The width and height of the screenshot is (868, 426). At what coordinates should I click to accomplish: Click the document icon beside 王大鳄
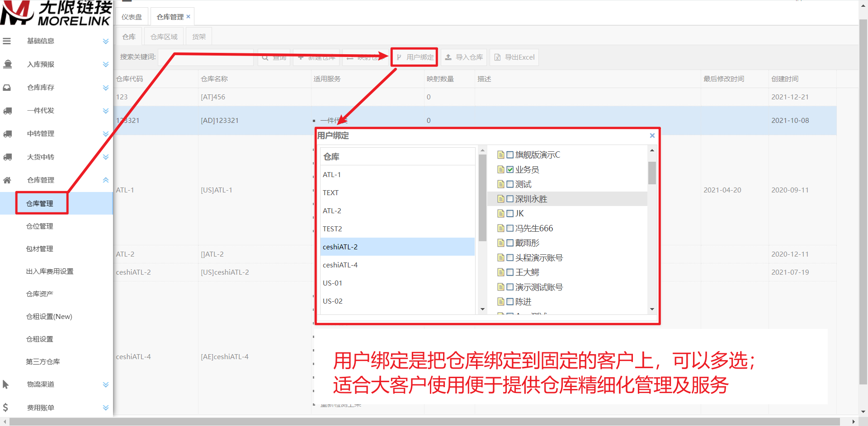[501, 272]
